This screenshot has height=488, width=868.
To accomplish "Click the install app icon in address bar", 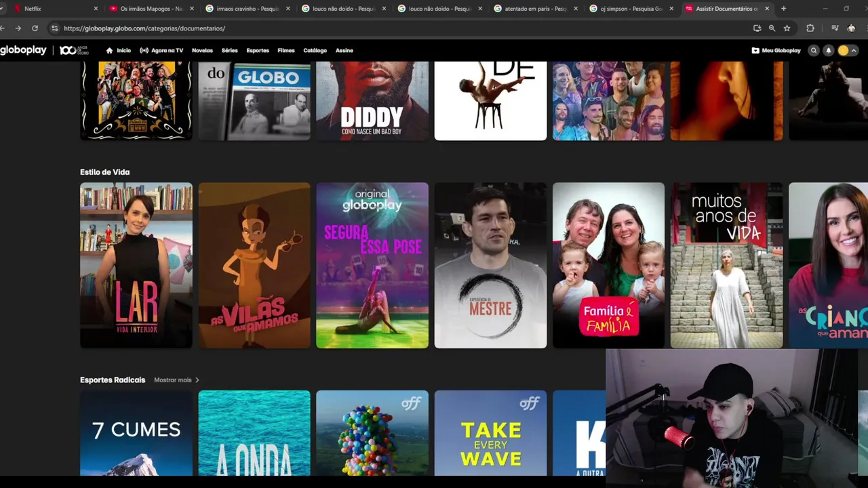I will [x=757, y=28].
